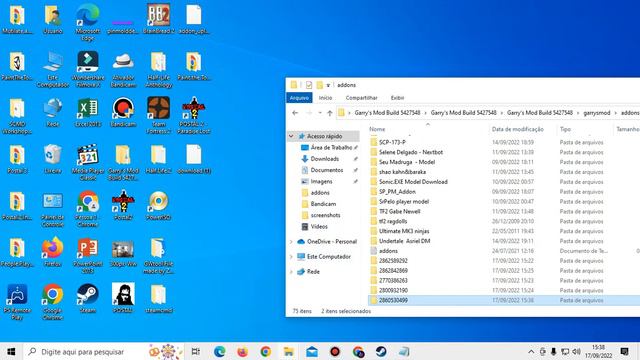Go up one folder level

click(x=330, y=113)
